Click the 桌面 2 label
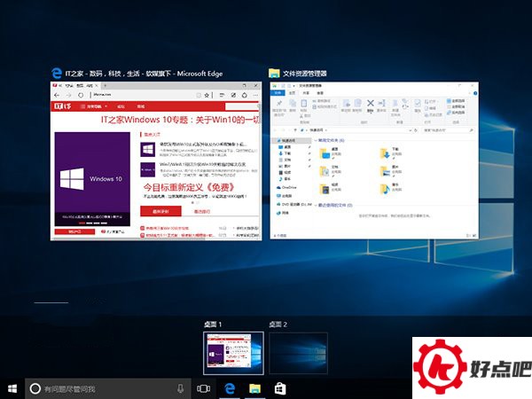The height and width of the screenshot is (399, 532). [x=280, y=325]
